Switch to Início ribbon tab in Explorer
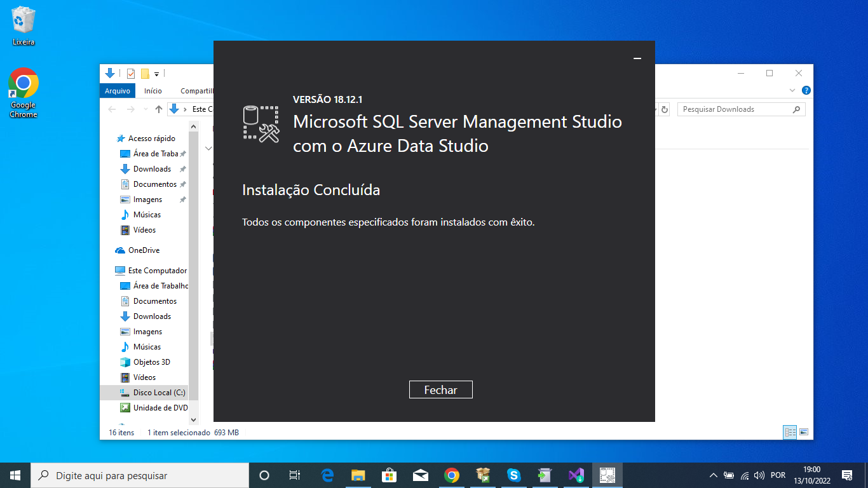868x488 pixels. 153,91
